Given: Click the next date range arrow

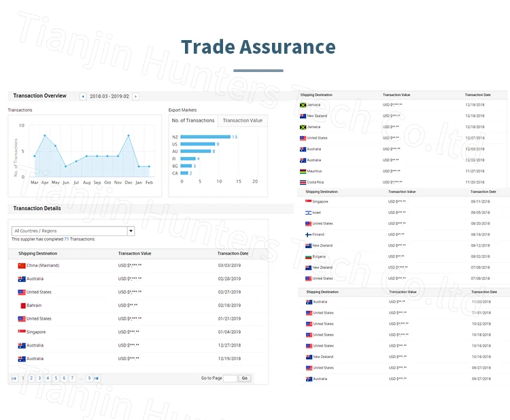Looking at the screenshot, I should [x=136, y=97].
